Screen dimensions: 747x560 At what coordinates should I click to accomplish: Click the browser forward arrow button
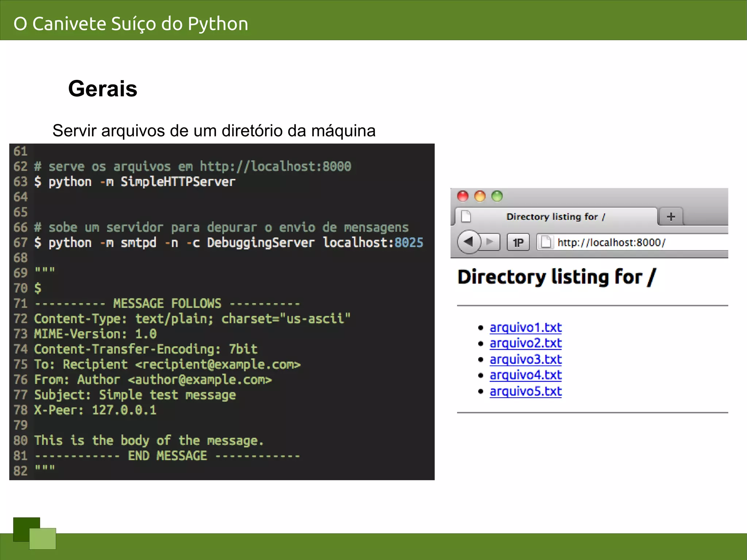tap(490, 242)
